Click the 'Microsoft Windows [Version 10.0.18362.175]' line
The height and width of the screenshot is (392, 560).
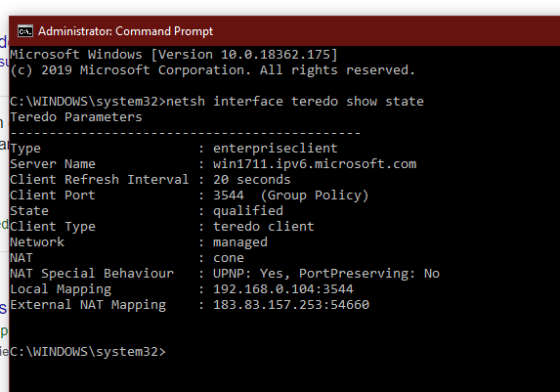tap(174, 55)
